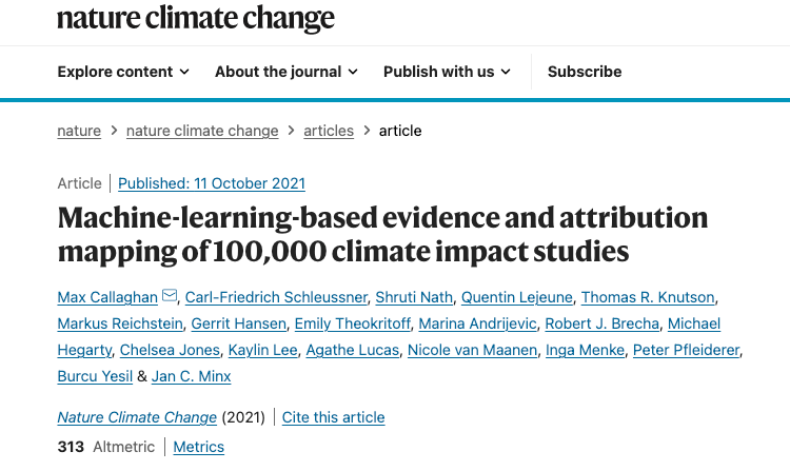
Task: Expand Publish with us dropdown
Action: point(447,72)
